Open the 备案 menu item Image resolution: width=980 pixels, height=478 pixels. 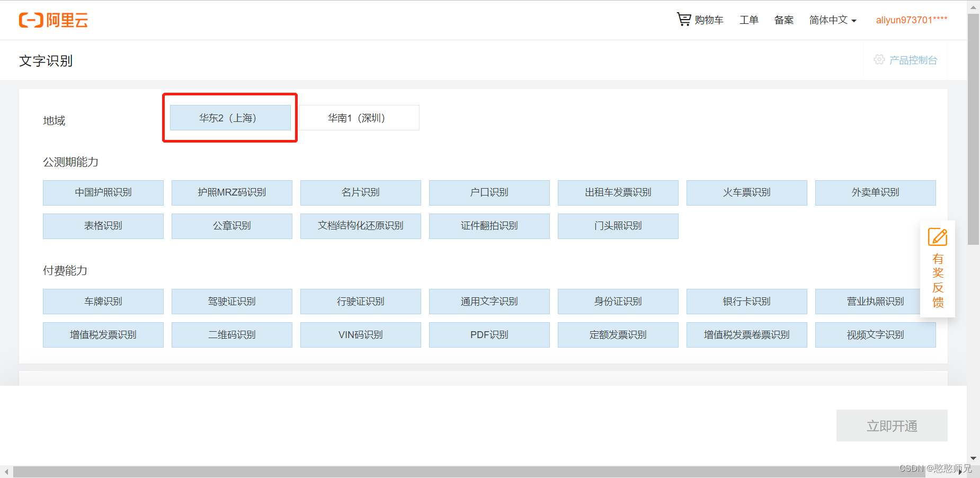783,20
